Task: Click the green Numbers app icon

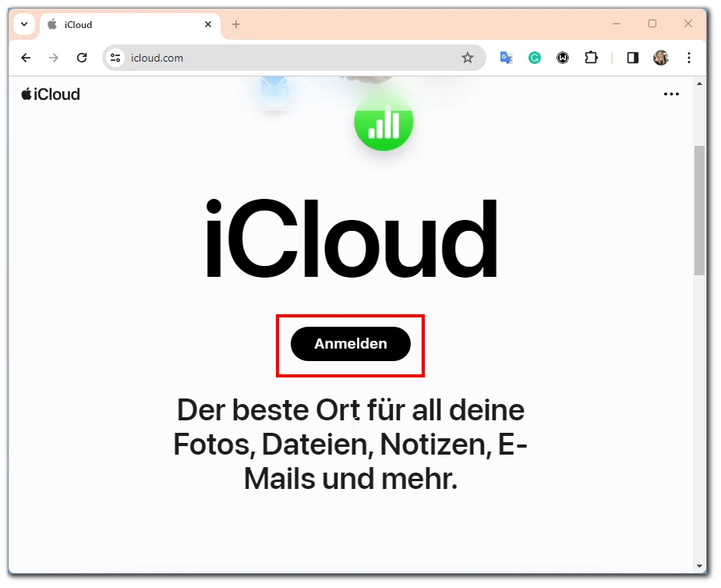Action: [383, 122]
